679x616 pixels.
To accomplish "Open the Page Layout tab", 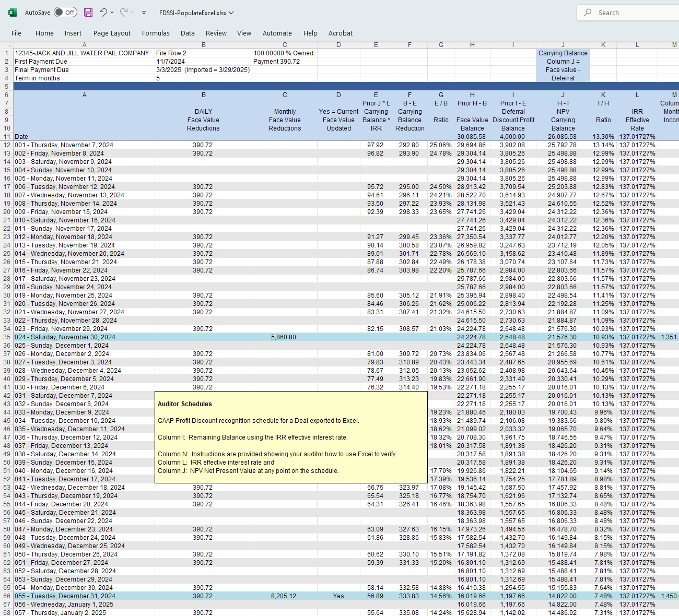I will pos(112,33).
